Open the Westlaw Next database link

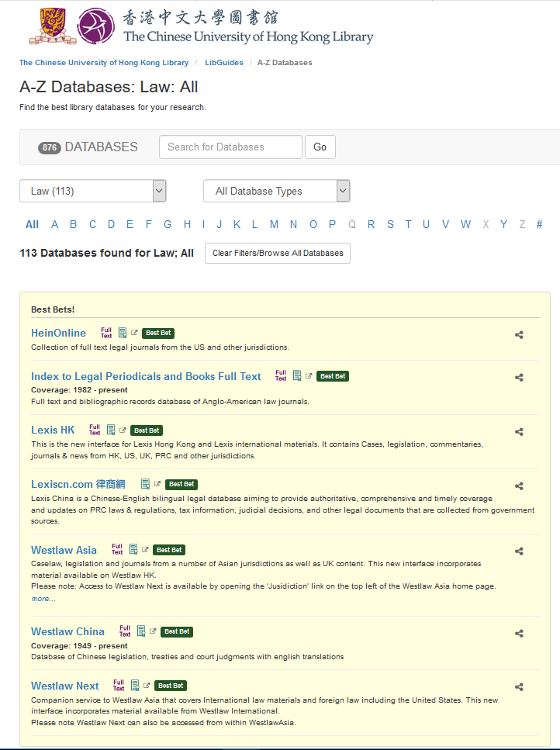tap(64, 686)
